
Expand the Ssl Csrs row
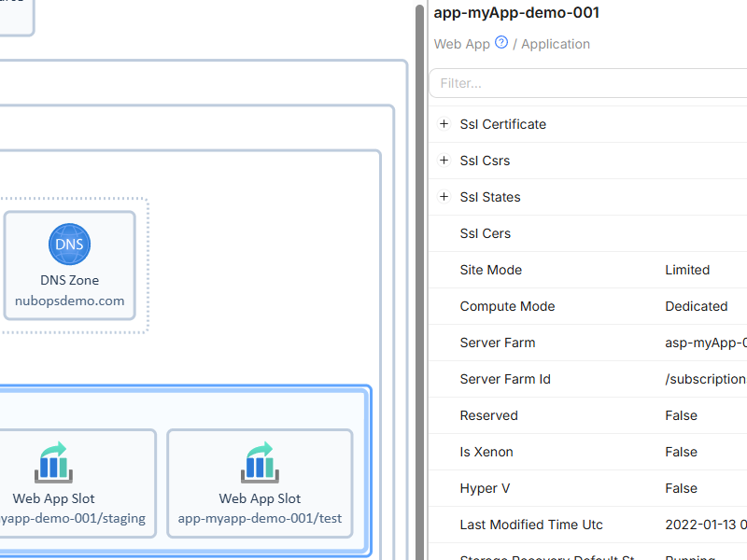click(444, 160)
